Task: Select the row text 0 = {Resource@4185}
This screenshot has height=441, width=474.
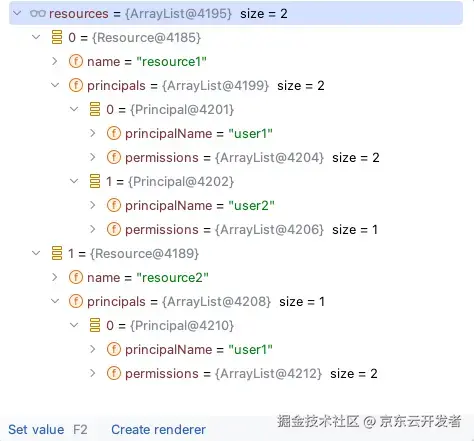Action: [x=135, y=38]
